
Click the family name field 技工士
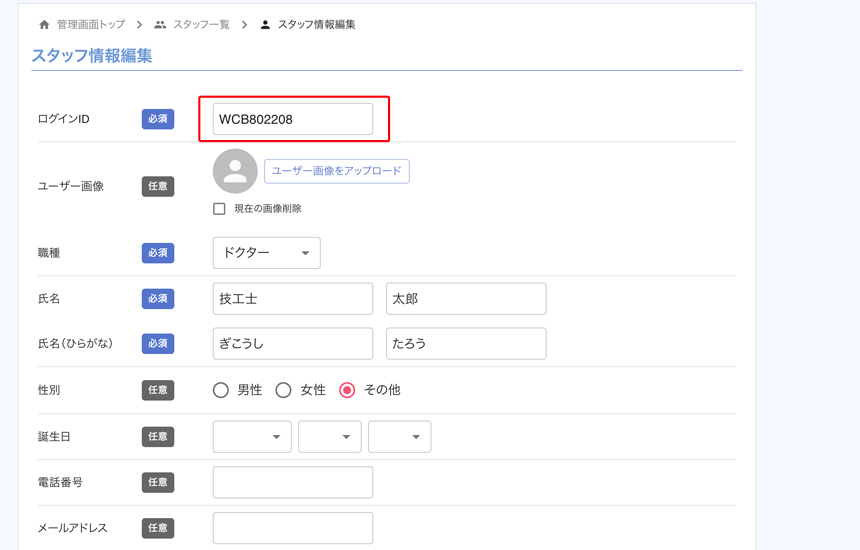pyautogui.click(x=293, y=299)
